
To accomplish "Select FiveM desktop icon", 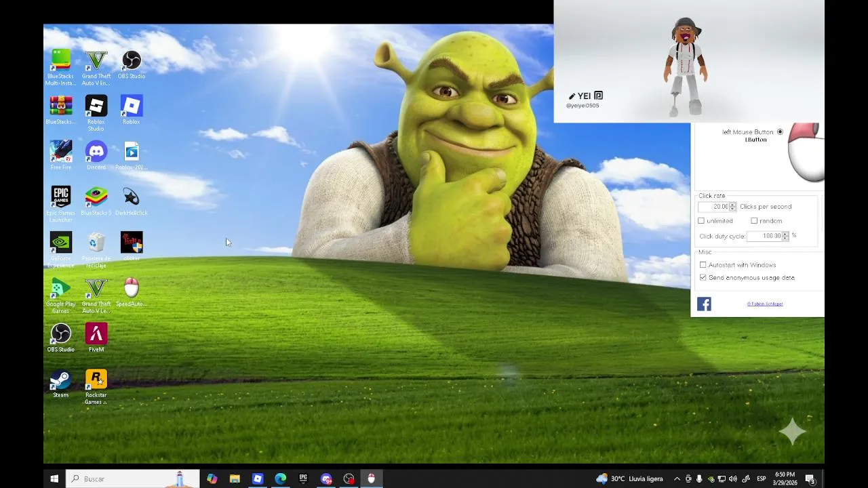I will click(x=96, y=338).
